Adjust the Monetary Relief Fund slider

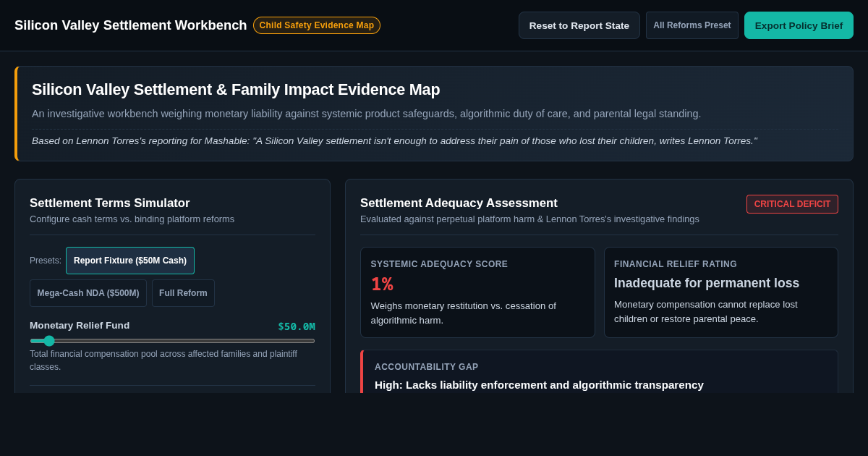[x=172, y=341]
